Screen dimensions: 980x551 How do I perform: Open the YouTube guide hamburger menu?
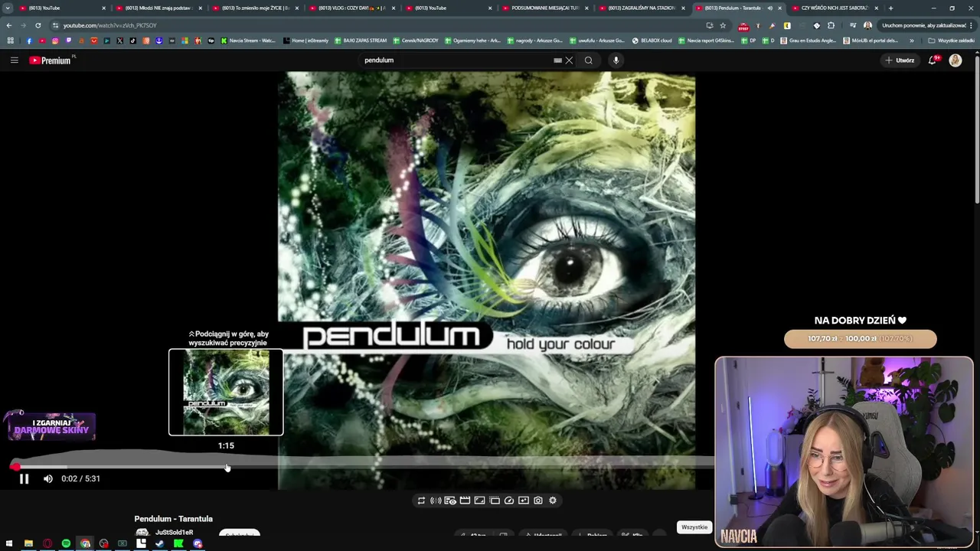pyautogui.click(x=14, y=60)
